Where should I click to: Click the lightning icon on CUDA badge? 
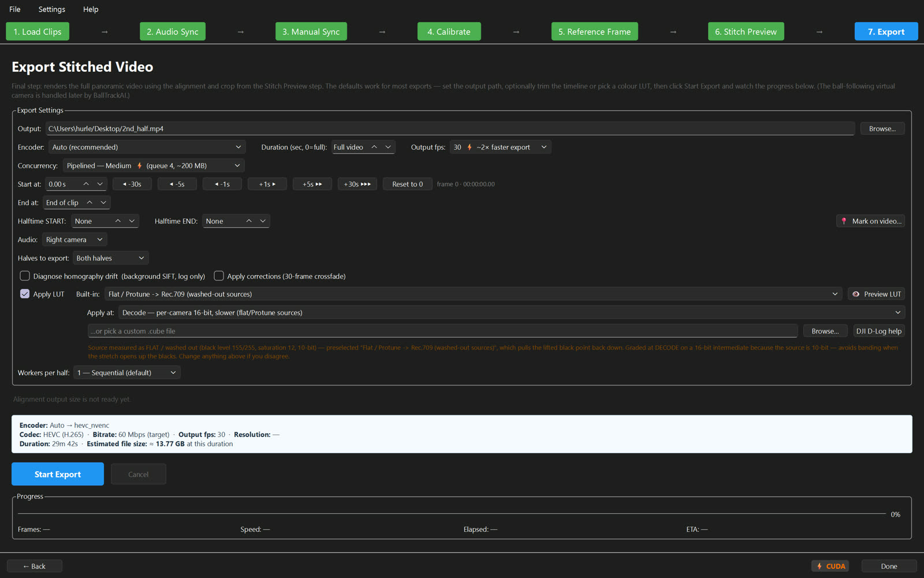(819, 566)
